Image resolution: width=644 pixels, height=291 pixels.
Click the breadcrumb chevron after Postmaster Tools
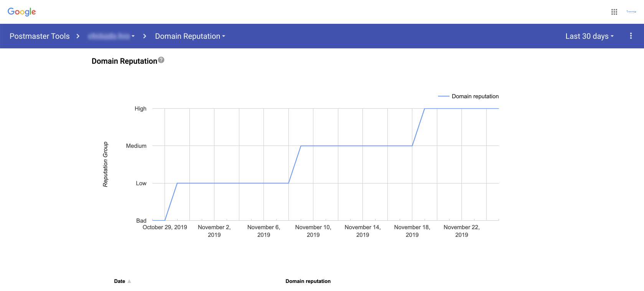78,36
